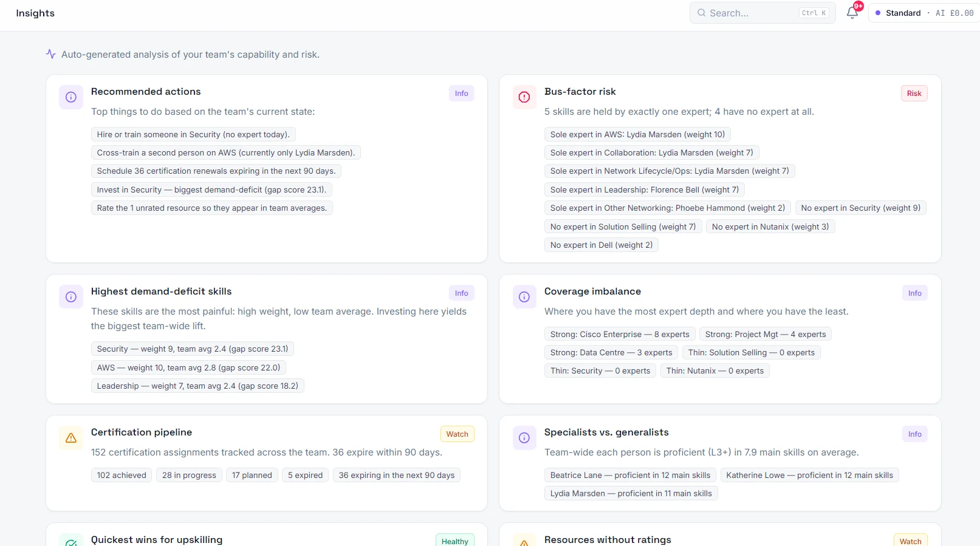The image size is (980, 546).
Task: Click the Certification pipeline warning icon
Action: [x=71, y=438]
